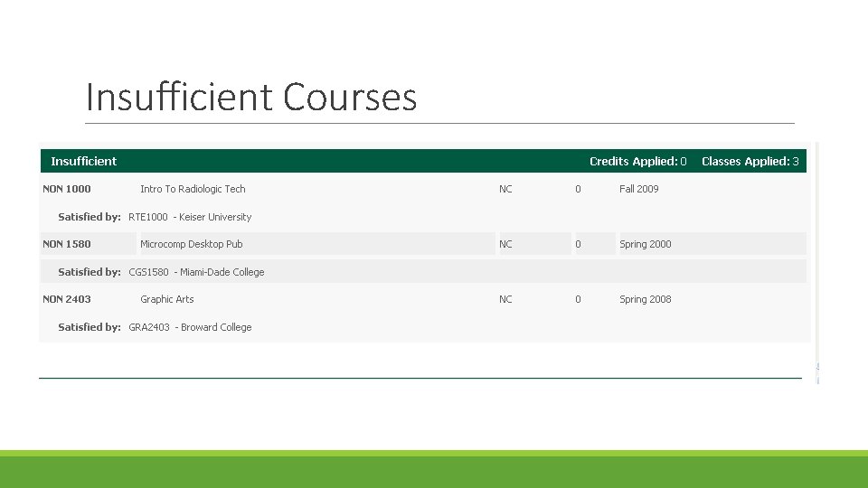Click Satisfied by label under NON 1000

point(90,217)
